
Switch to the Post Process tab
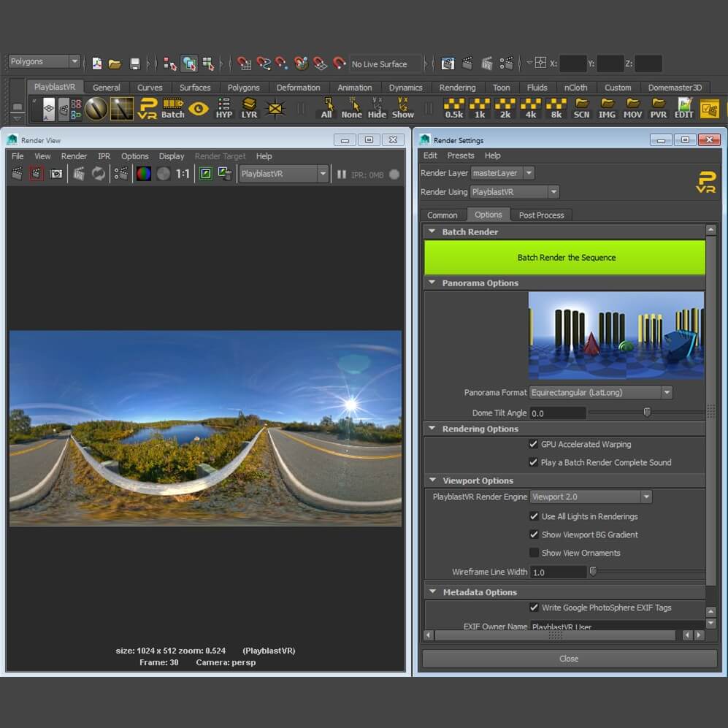click(541, 215)
